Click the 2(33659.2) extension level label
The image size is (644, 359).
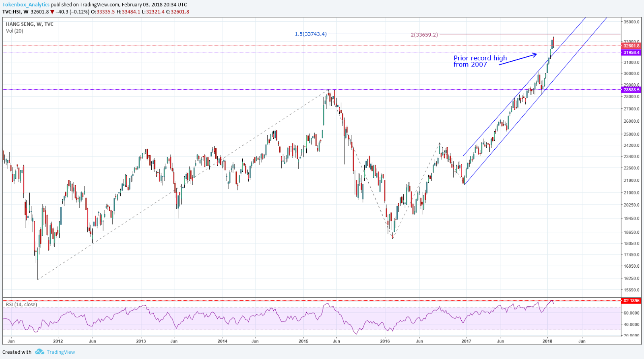(424, 35)
